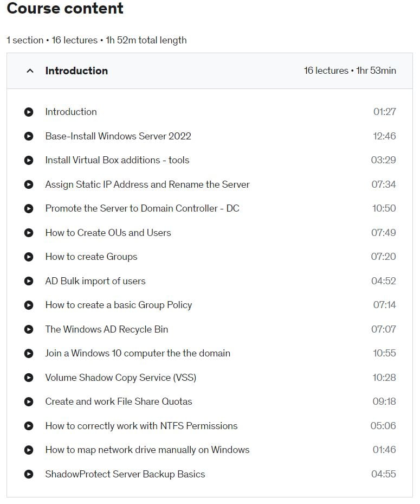Click play icon for Base-Install Windows Server 2022
Viewport: 420px width, 504px height.
tap(29, 136)
